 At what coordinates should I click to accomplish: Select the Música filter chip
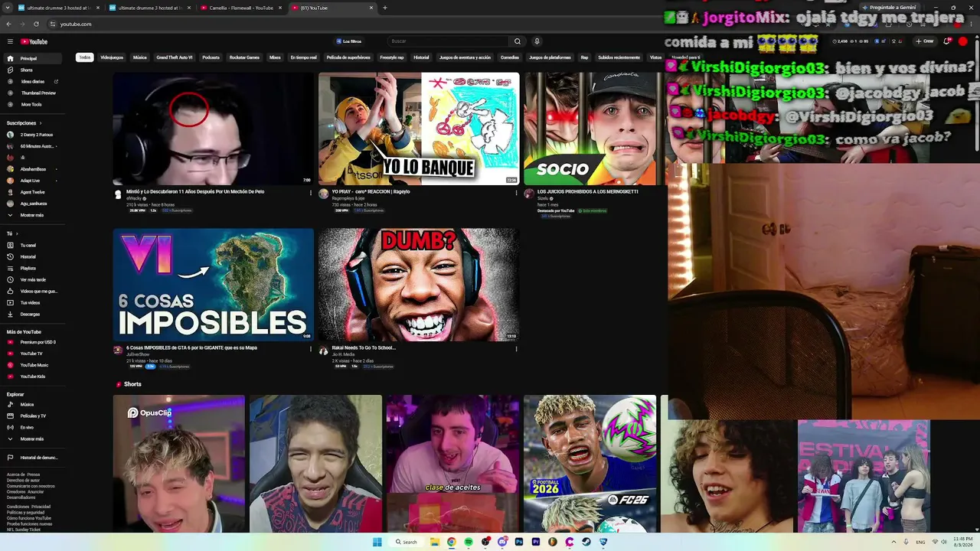tap(139, 57)
